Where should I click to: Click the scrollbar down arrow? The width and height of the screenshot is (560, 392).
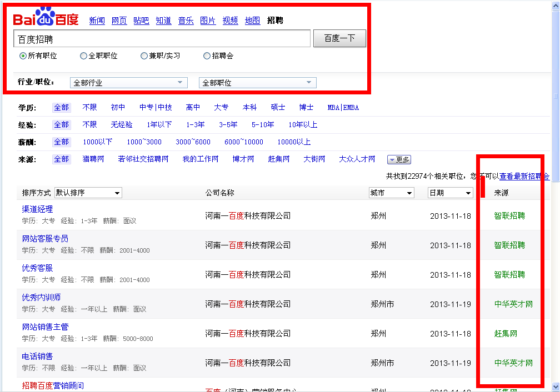click(556, 386)
